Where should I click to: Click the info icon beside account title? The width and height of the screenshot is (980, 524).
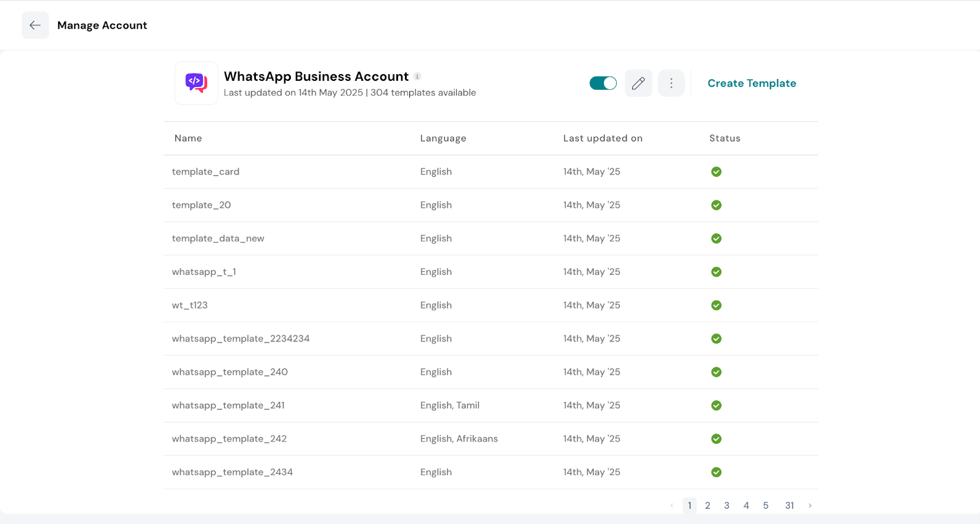417,77
